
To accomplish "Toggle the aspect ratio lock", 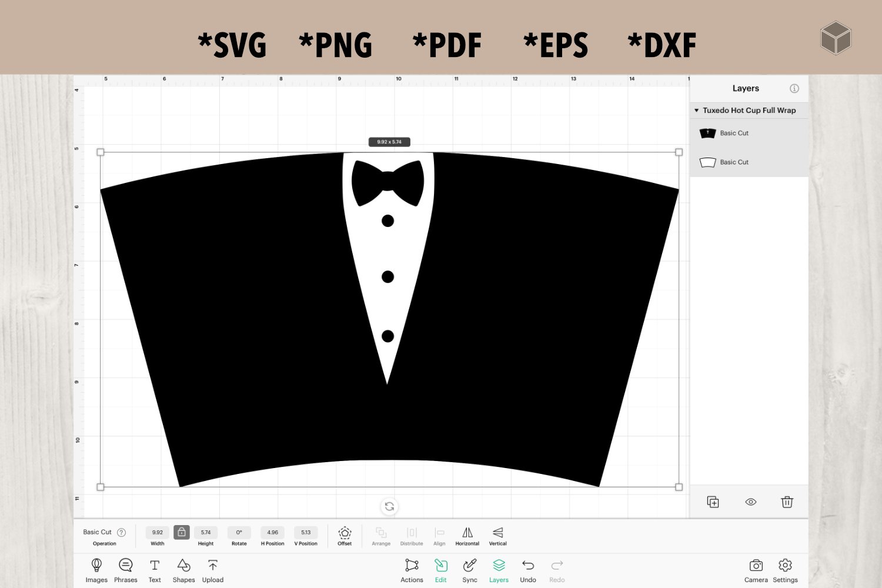I will pyautogui.click(x=182, y=532).
